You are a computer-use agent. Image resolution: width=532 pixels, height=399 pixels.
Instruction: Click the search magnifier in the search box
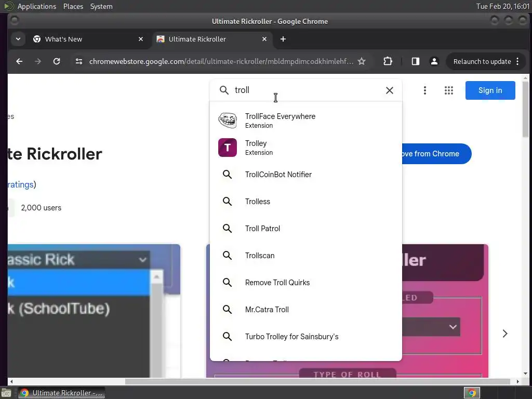[x=224, y=90]
